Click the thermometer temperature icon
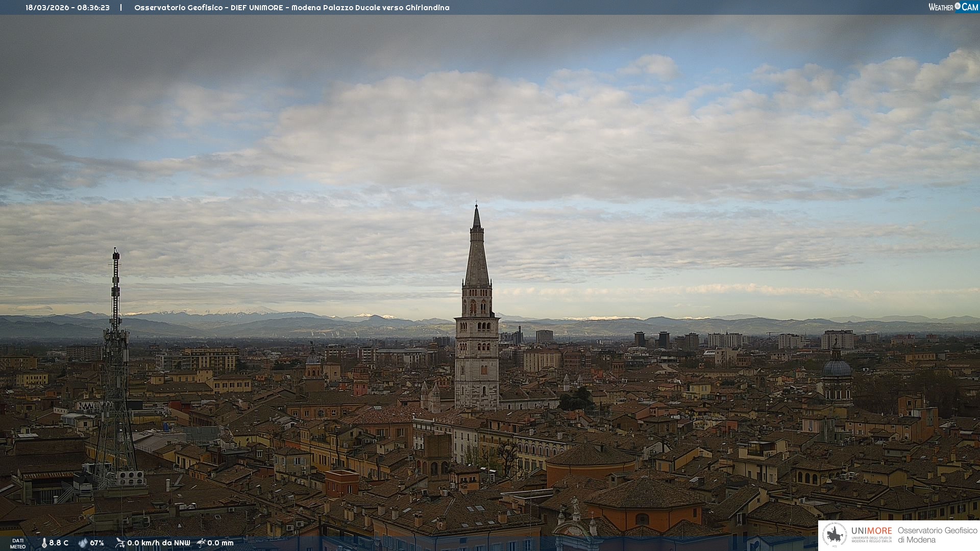This screenshot has width=980, height=551. 44,543
